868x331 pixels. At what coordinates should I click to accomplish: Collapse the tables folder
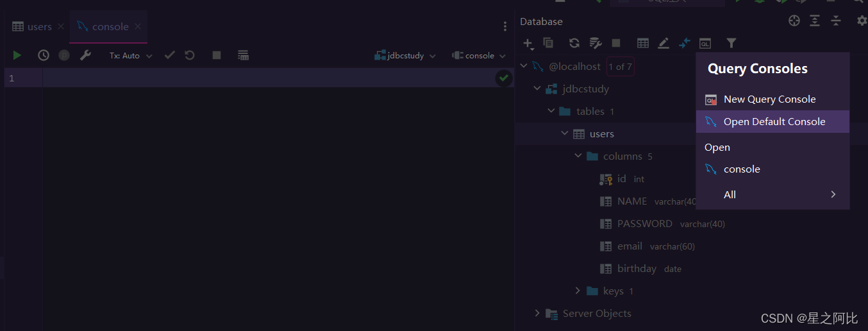[551, 111]
